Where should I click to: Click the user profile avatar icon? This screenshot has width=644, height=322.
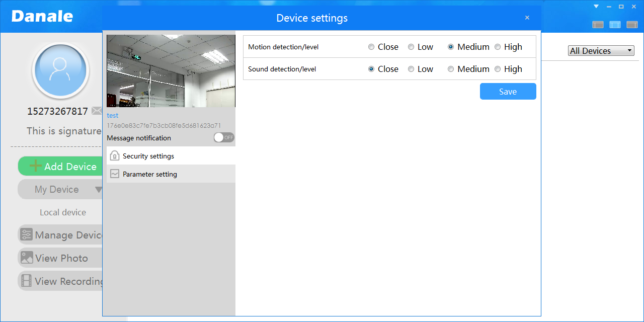[60, 71]
